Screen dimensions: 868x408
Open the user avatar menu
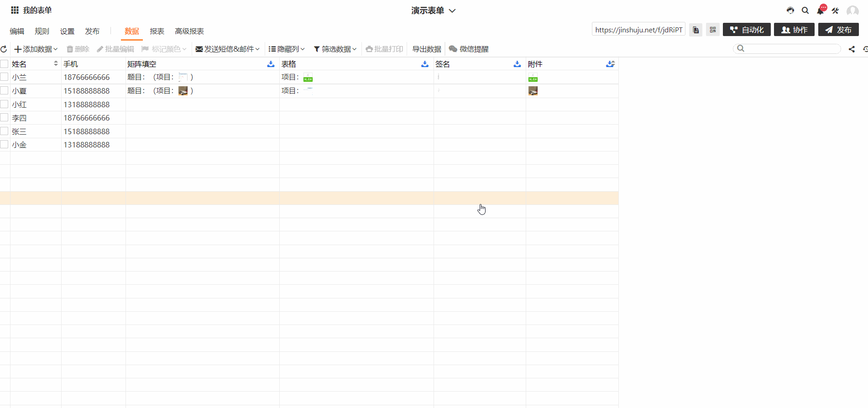coord(852,10)
